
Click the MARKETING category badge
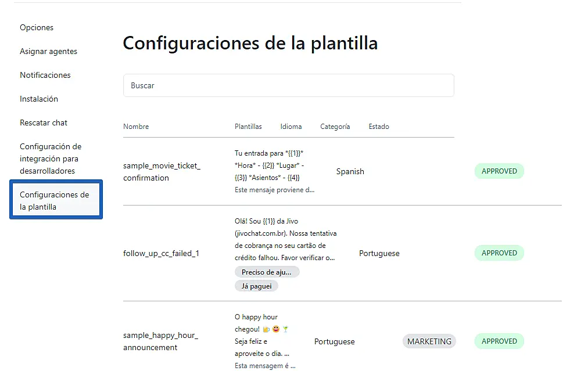coord(429,341)
